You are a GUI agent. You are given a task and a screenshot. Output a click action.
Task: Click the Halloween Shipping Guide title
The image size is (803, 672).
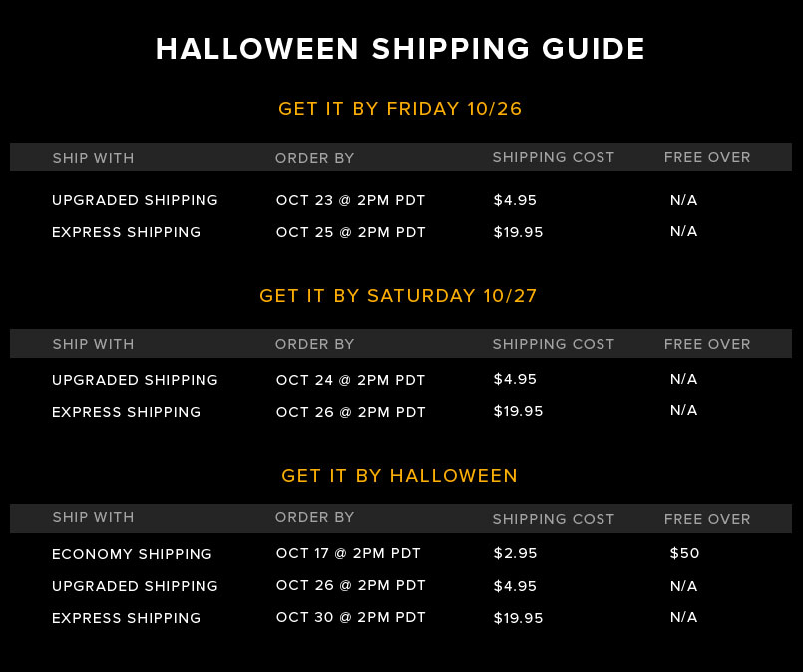pos(400,49)
